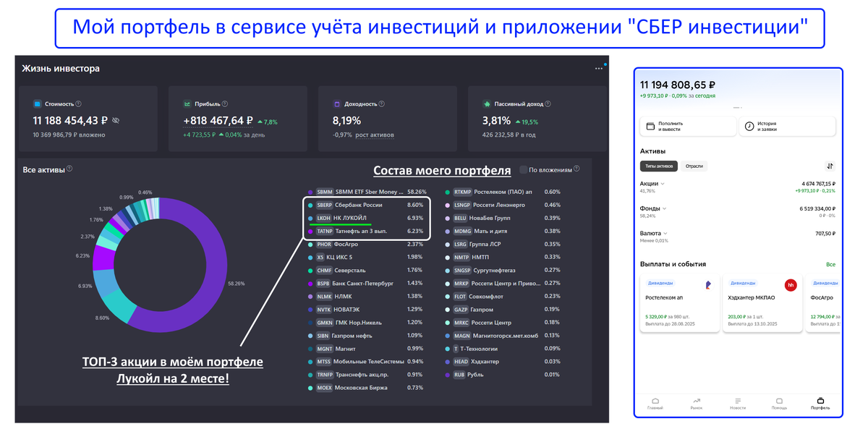Open the Портфель tab in bottom navigation

tap(820, 404)
